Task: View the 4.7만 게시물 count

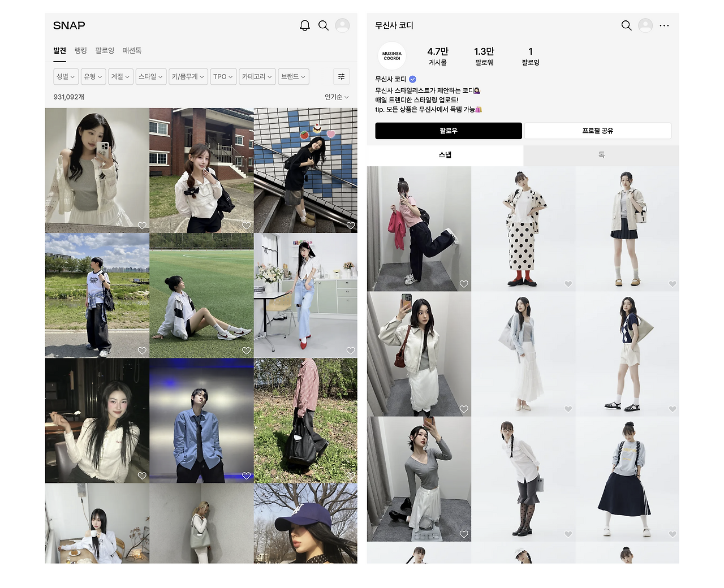Action: (438, 57)
